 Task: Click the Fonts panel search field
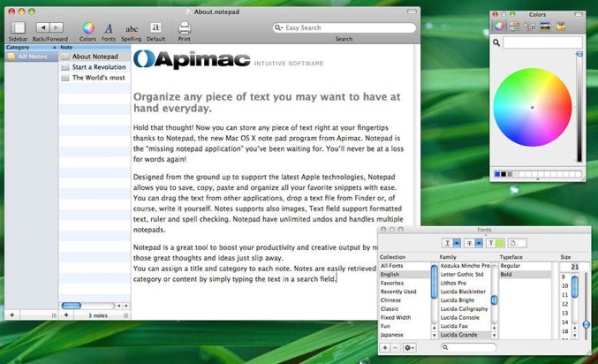(x=468, y=347)
